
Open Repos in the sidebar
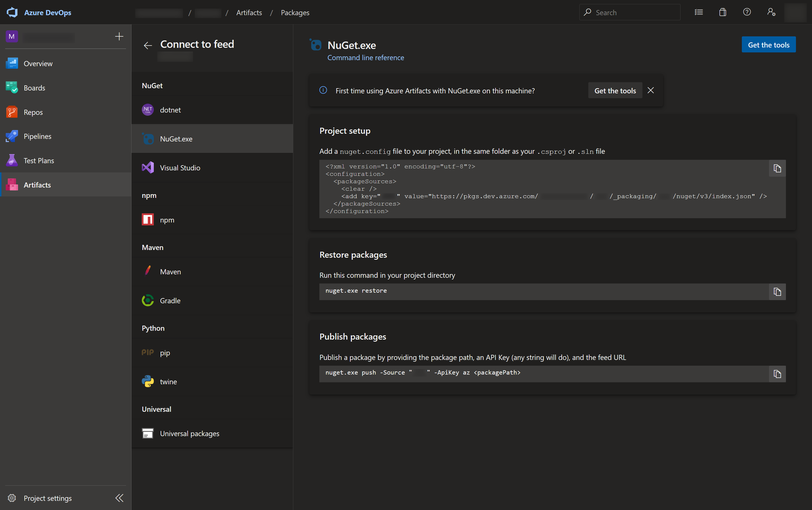point(66,112)
